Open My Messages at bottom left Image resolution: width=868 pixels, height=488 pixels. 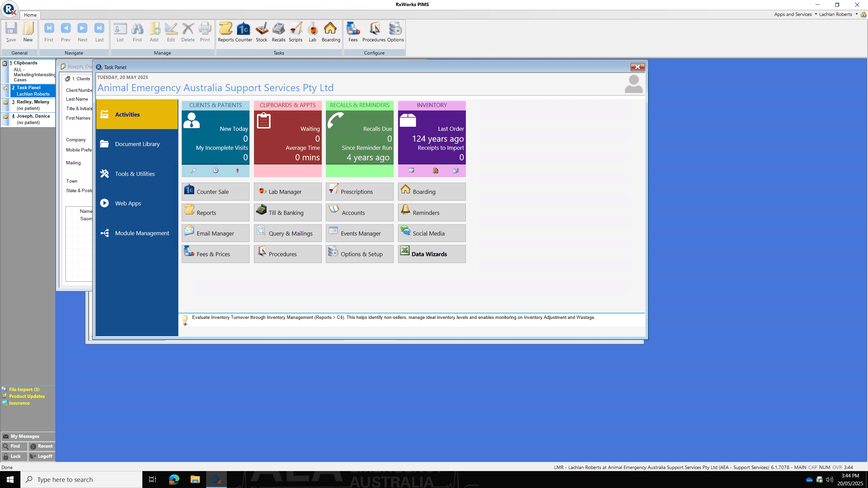point(28,436)
